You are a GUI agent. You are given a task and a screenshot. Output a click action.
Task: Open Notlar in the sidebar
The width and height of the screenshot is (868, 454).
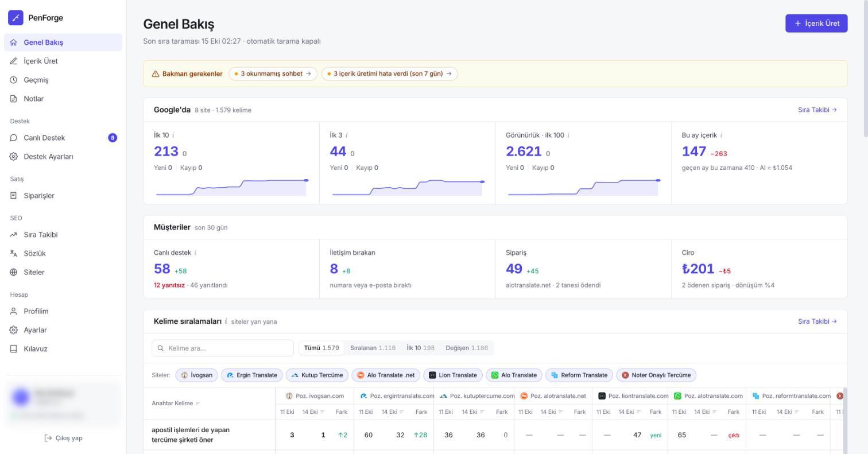(63, 99)
